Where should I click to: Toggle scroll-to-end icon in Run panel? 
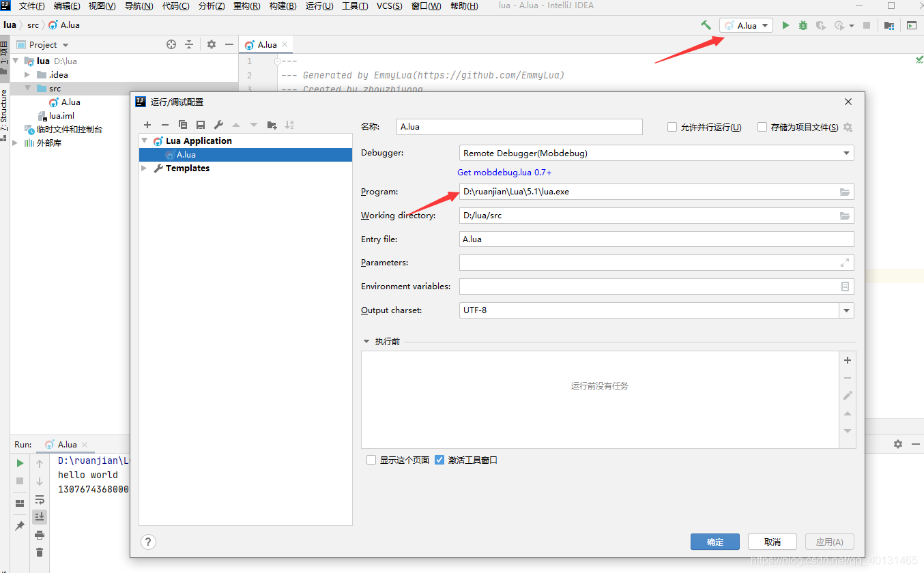40,516
